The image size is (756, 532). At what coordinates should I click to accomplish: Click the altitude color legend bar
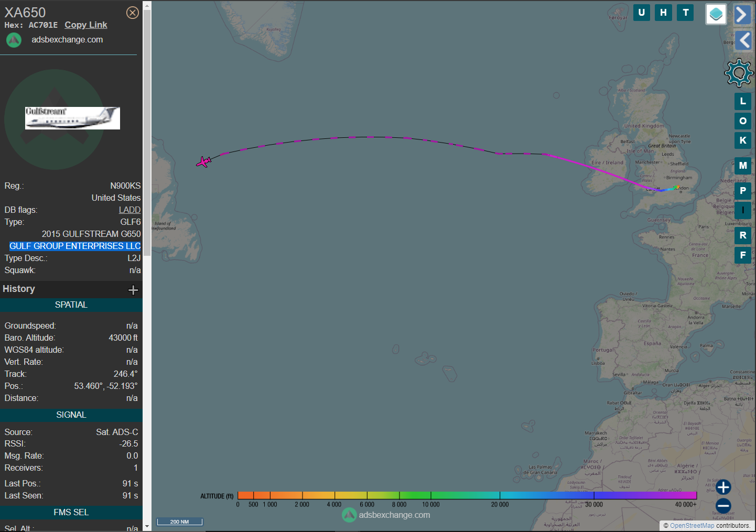coord(467,495)
